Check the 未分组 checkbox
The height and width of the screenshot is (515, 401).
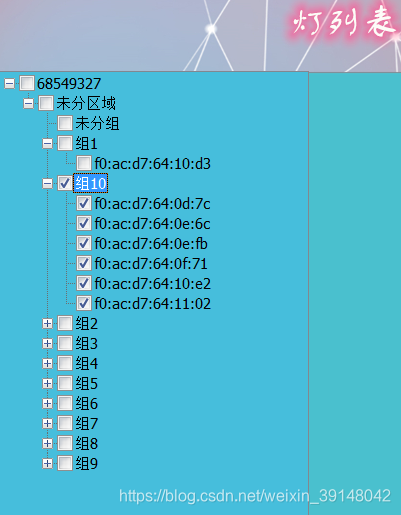tap(65, 123)
